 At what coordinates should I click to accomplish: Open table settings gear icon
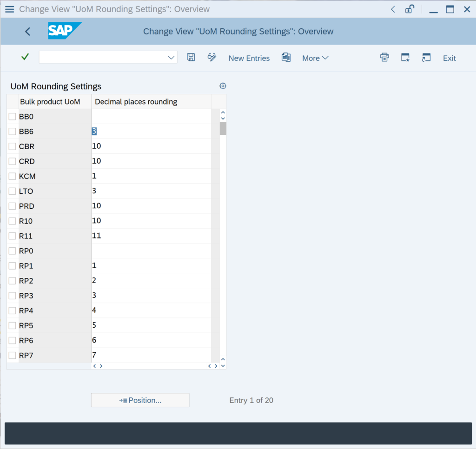click(223, 86)
